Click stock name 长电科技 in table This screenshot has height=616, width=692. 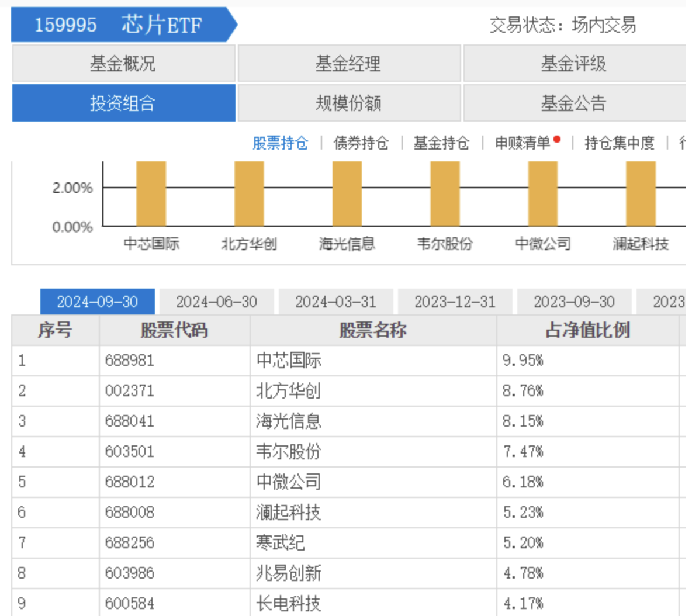point(289,603)
